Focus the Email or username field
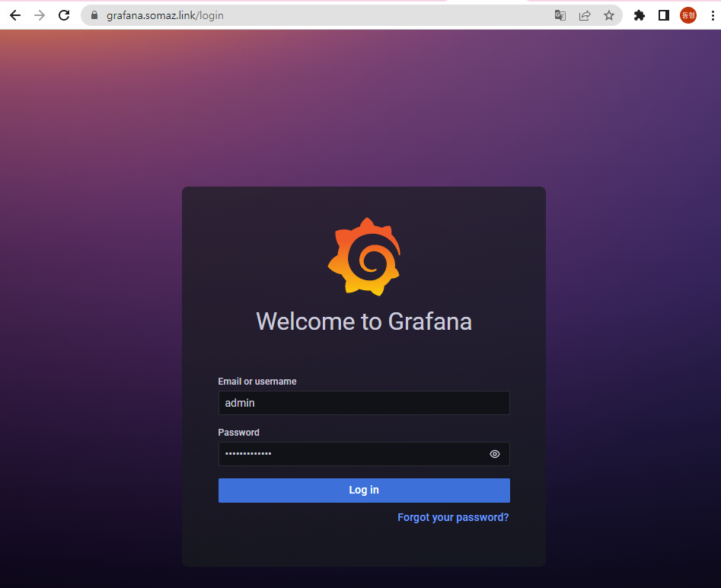This screenshot has height=588, width=721. click(x=364, y=403)
